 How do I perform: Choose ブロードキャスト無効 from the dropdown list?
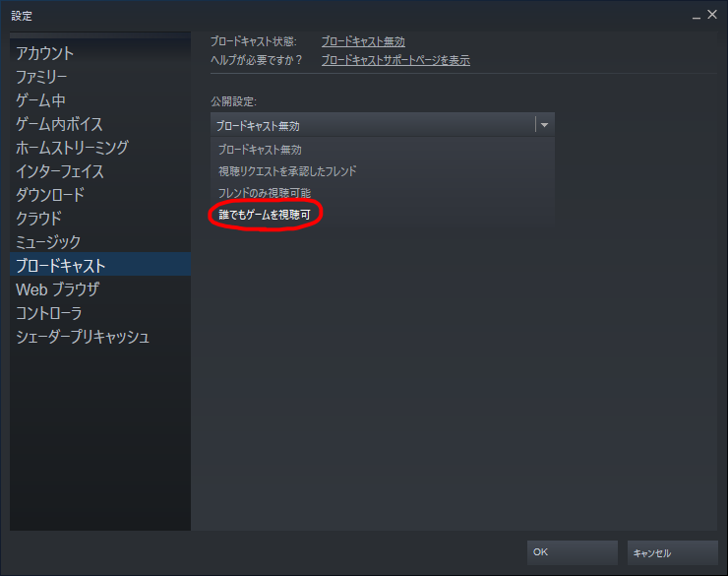coord(383,150)
